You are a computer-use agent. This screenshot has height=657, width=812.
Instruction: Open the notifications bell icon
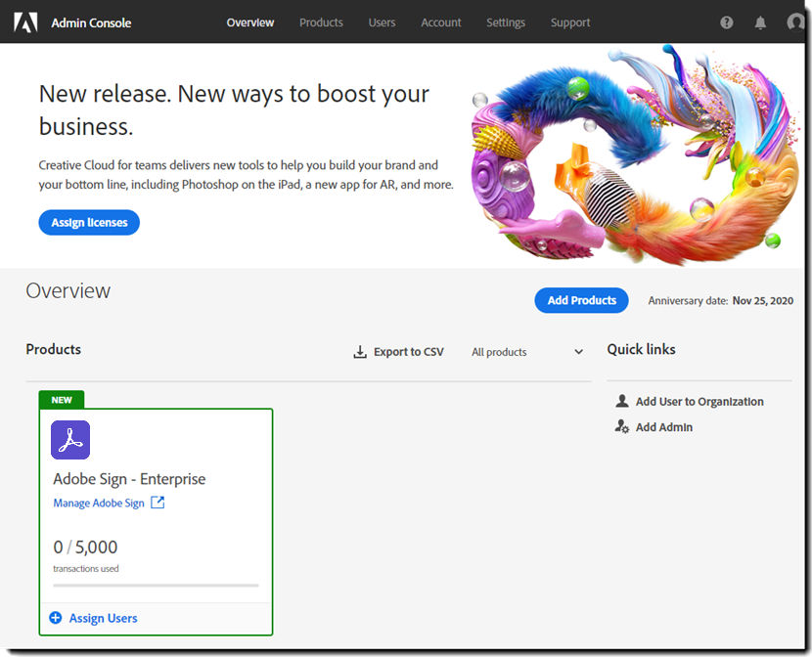(760, 22)
